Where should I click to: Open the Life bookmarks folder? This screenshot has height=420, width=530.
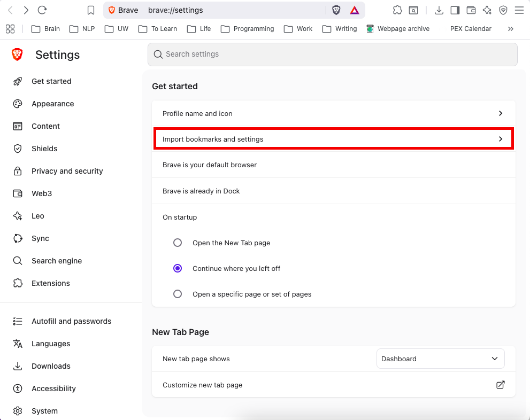tap(199, 29)
